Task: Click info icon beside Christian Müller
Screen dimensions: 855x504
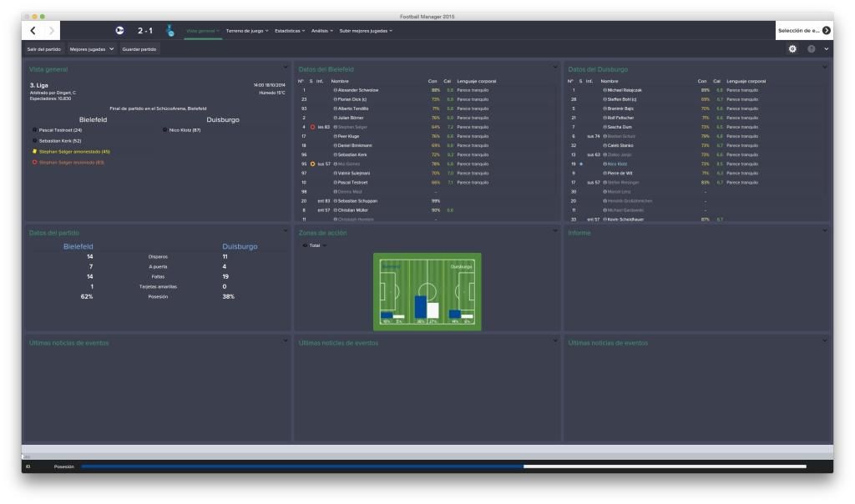Action: click(x=336, y=210)
